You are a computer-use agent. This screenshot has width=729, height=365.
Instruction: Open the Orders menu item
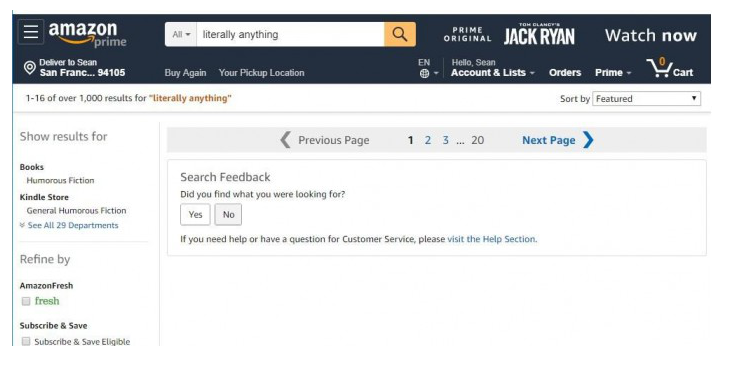coord(565,73)
